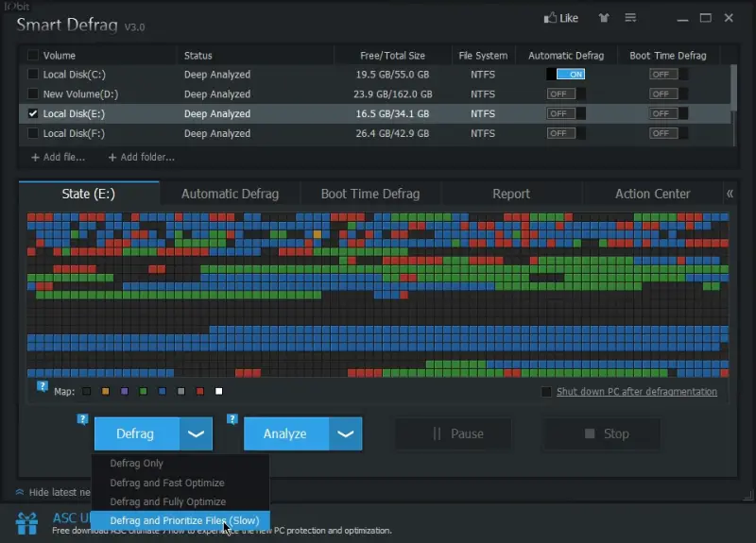
Task: Enable Shut down PC after defragmentation checkbox
Action: click(x=546, y=392)
